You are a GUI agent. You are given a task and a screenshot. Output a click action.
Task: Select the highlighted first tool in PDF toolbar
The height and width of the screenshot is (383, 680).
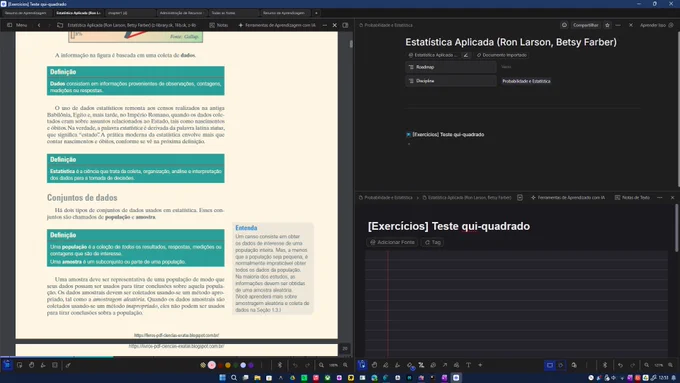(7, 365)
